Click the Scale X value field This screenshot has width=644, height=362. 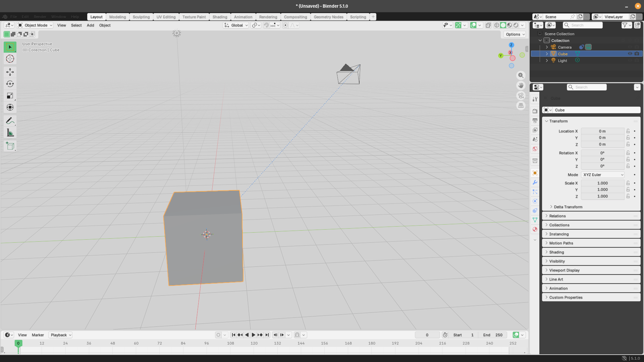[x=602, y=183]
